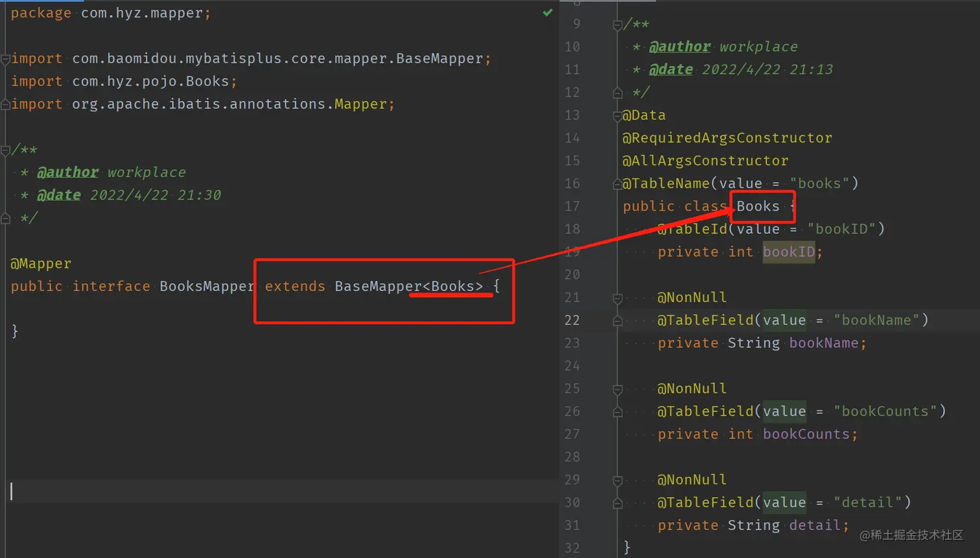Click line number 32 in the gutter
Viewport: 980px width, 558px height.
coord(572,548)
